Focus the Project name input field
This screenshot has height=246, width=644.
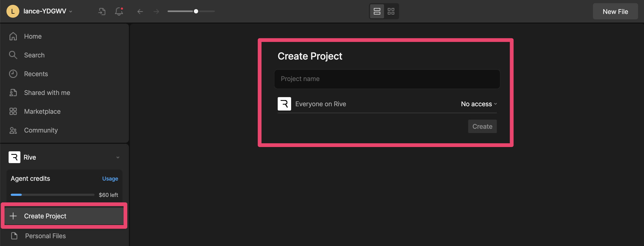point(387,79)
